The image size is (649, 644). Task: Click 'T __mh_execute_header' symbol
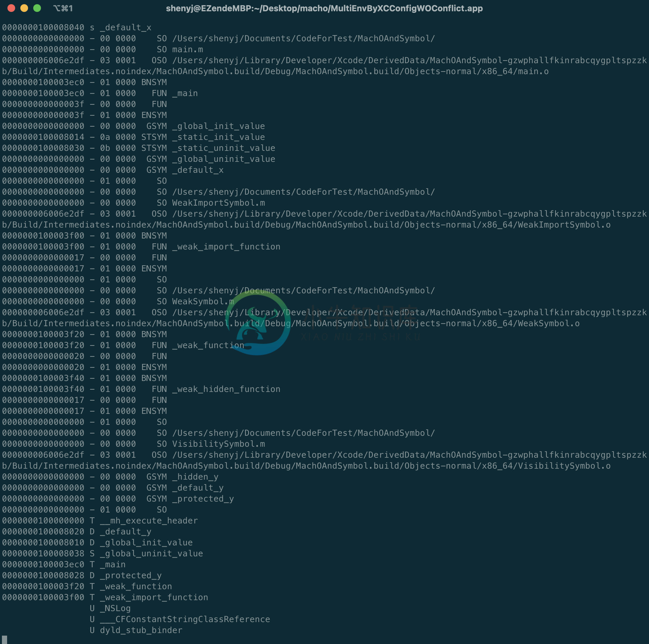[144, 521]
